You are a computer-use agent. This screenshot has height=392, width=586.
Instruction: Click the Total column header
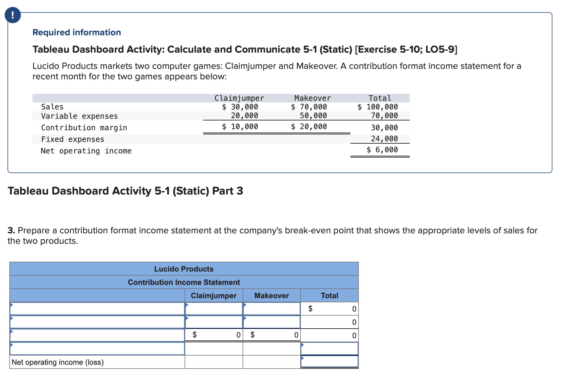click(329, 296)
